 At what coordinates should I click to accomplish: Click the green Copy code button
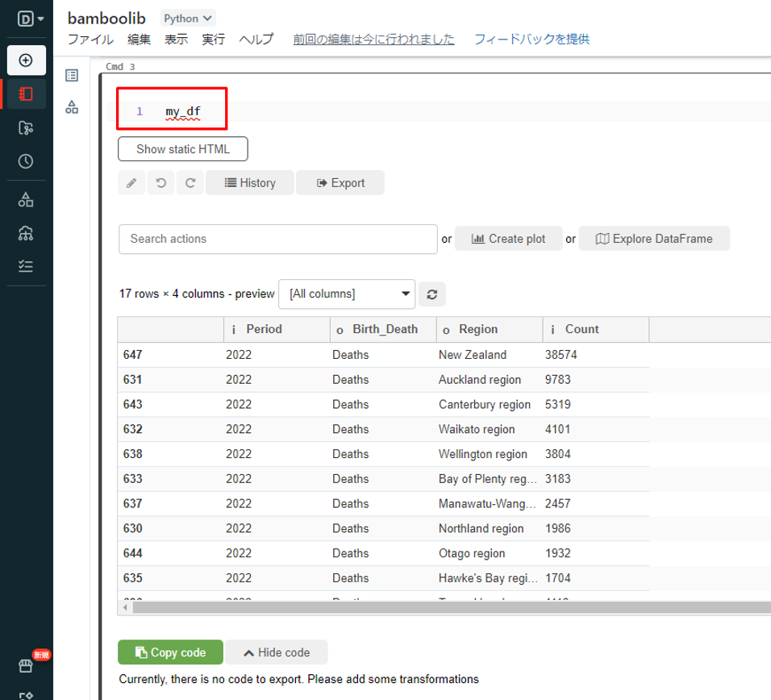pyautogui.click(x=169, y=652)
